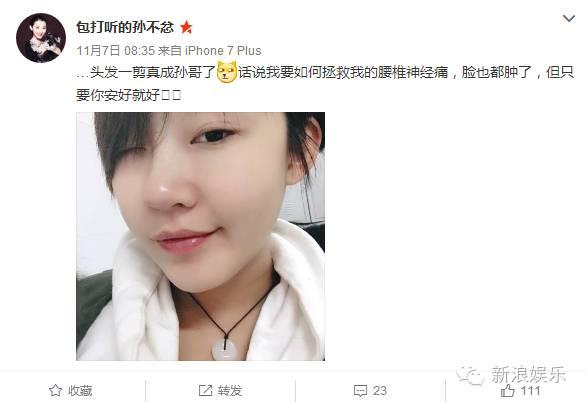Like the post with the thumbs-up icon
This screenshot has width=586, height=403.
click(x=508, y=390)
